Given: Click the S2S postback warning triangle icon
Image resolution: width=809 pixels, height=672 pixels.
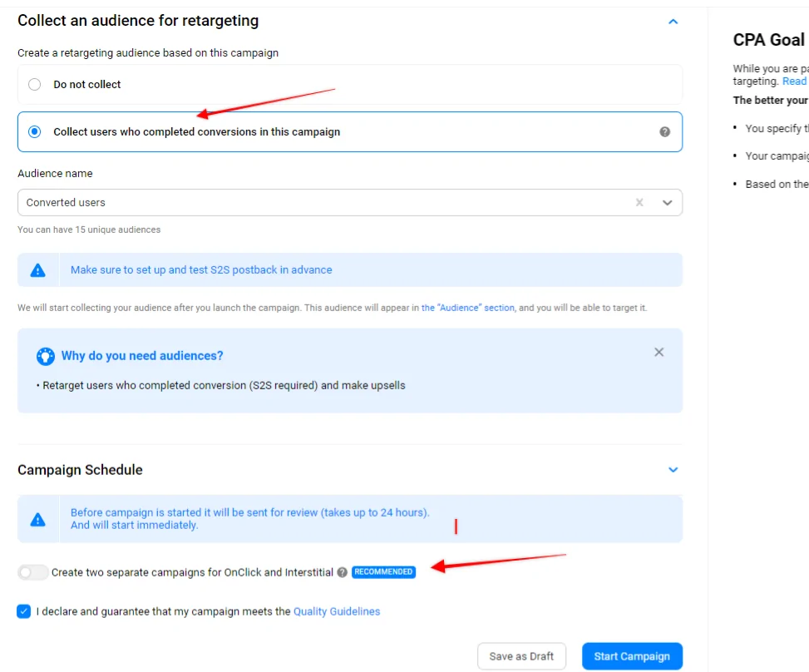Looking at the screenshot, I should click(x=37, y=270).
